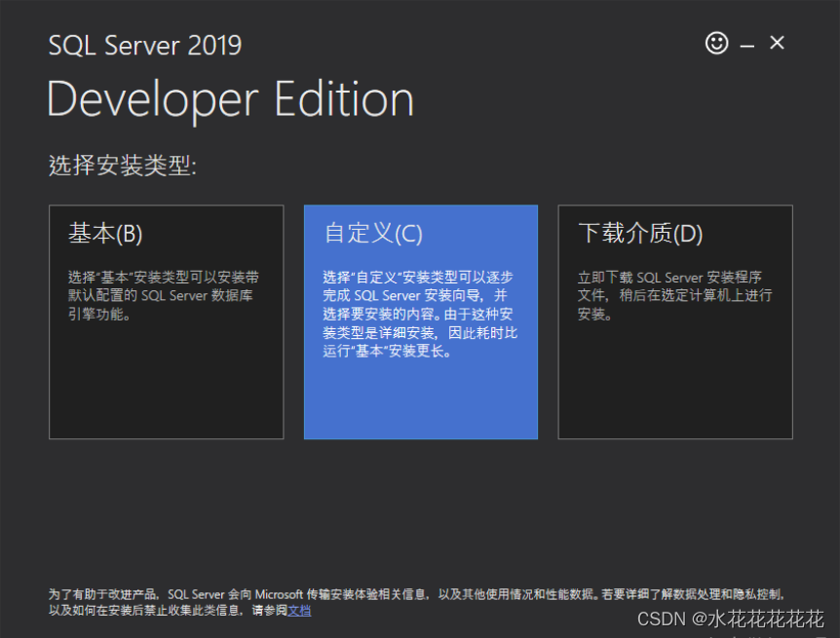Pick the 下载介质(D) download media option
This screenshot has height=638, width=840.
tap(675, 322)
